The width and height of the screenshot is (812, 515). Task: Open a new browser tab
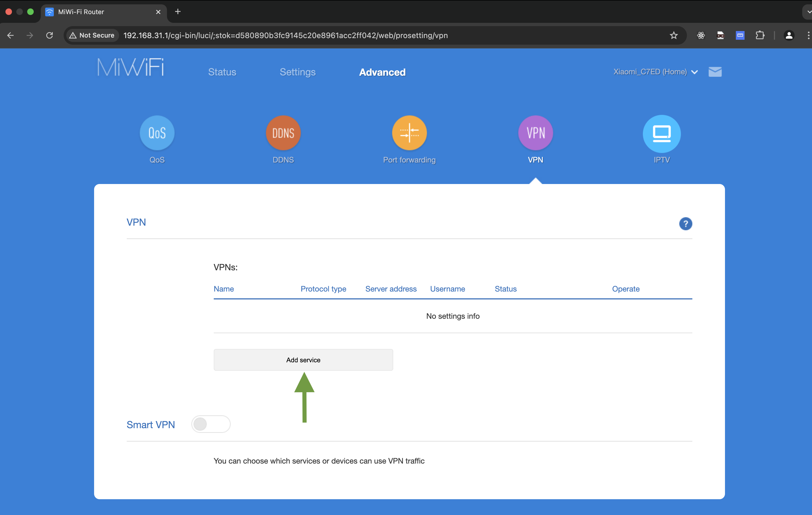coord(178,12)
